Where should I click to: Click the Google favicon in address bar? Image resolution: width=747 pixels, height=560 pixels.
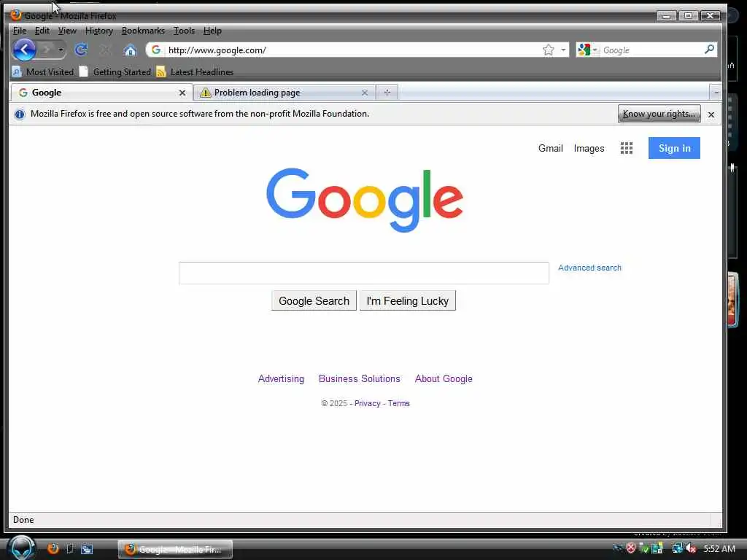point(156,50)
